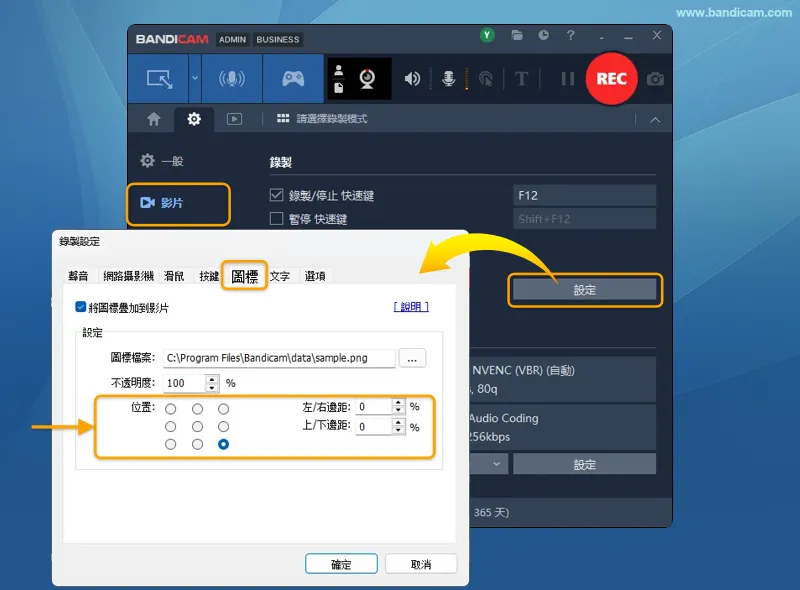Screen dimensions: 800x590
Task: Select the screen recording mode icon
Action: (159, 79)
